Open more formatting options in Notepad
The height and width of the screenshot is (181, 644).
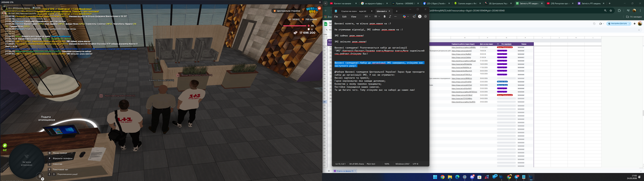[x=395, y=16]
